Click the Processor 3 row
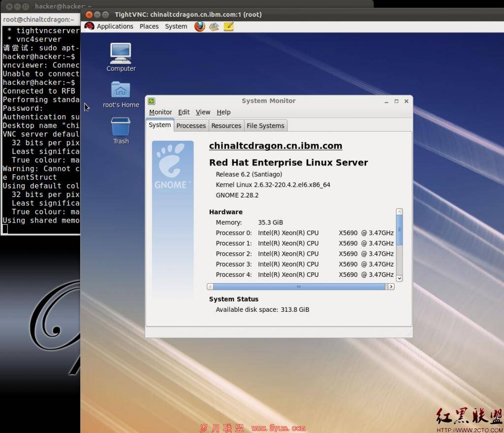This screenshot has height=433, width=504. pos(305,264)
